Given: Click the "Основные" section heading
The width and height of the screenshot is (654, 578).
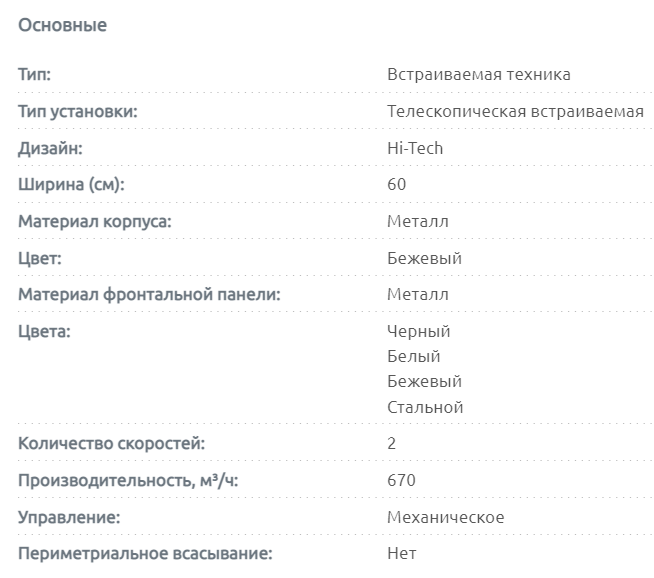Looking at the screenshot, I should point(62,25).
